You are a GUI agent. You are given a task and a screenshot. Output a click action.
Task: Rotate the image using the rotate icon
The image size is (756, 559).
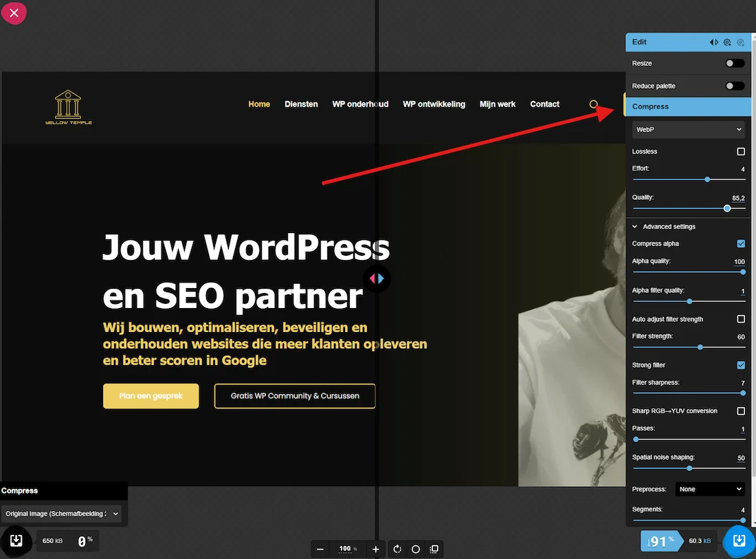[x=397, y=549]
